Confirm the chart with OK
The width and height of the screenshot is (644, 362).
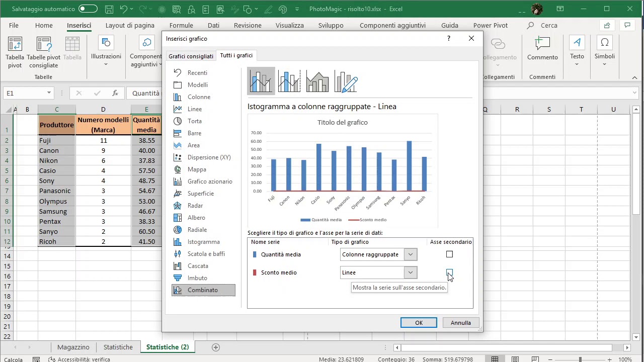tap(419, 323)
